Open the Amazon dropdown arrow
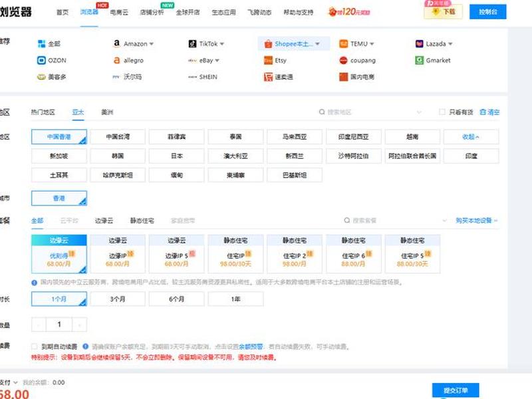The width and height of the screenshot is (532, 399). tap(152, 44)
